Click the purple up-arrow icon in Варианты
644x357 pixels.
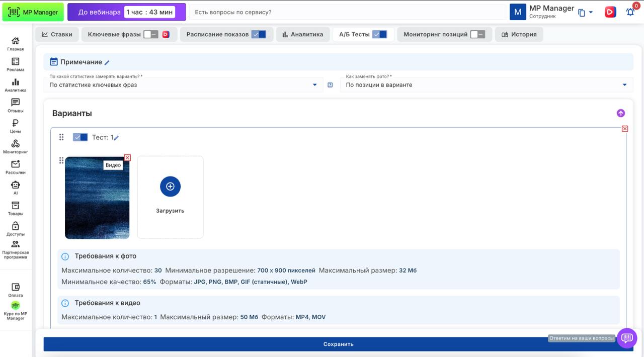(x=620, y=113)
